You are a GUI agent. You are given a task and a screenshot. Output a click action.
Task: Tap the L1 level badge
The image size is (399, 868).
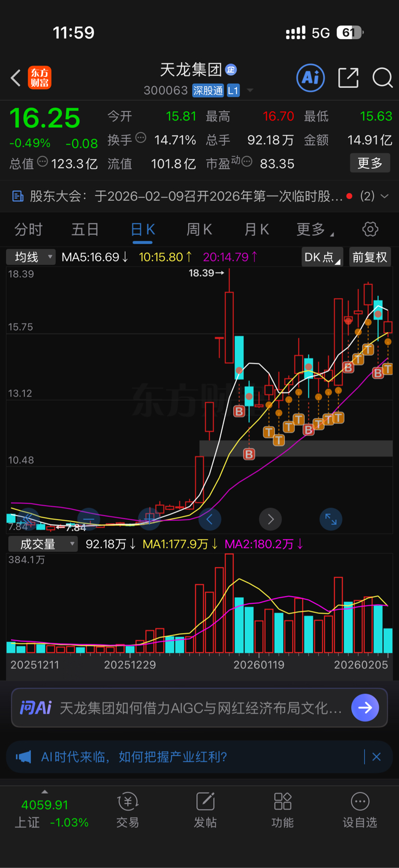[x=233, y=90]
